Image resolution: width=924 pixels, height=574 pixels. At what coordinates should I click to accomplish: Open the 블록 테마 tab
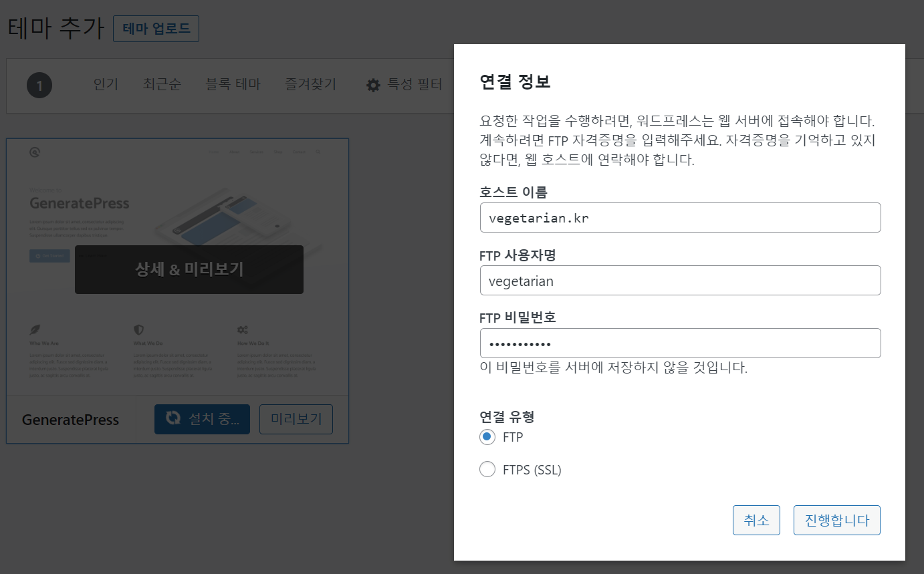coord(233,84)
